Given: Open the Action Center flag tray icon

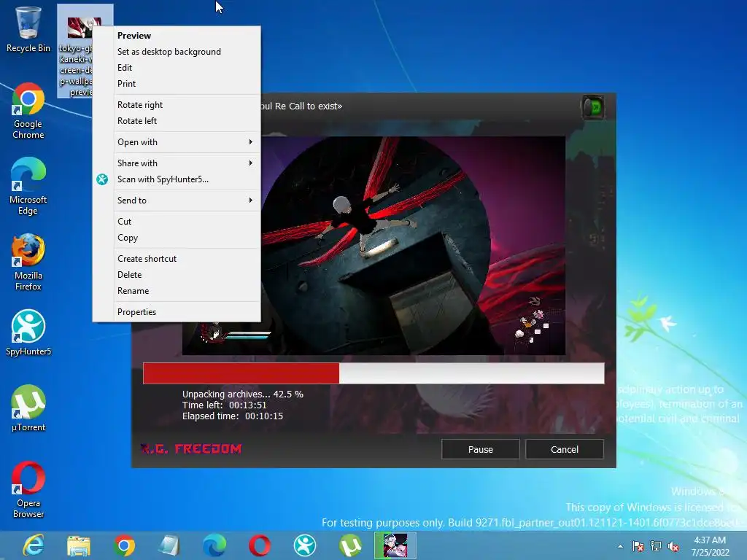Looking at the screenshot, I should click(638, 546).
